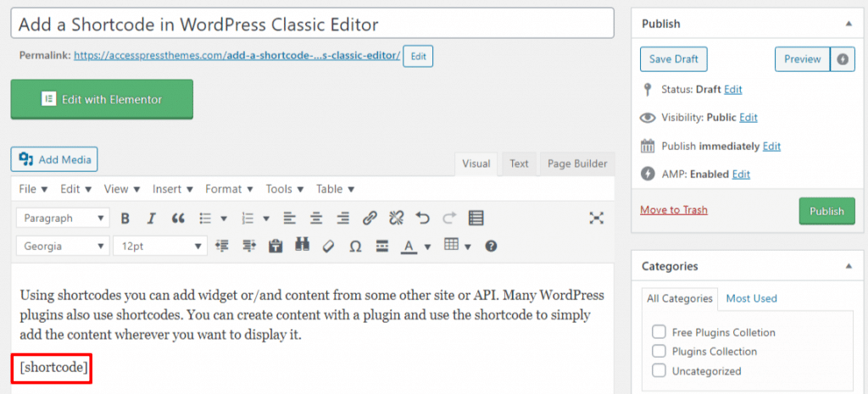The width and height of the screenshot is (868, 394).
Task: Increase indent
Action: 248,246
